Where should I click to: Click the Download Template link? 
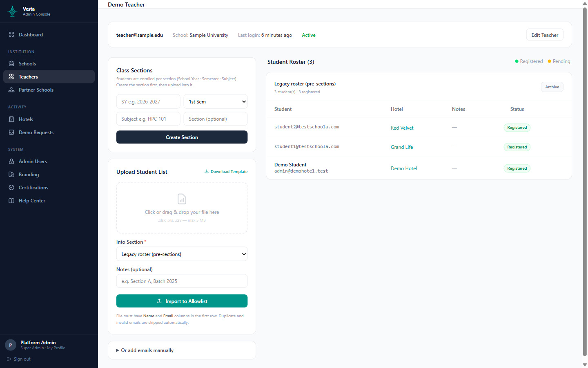tap(226, 172)
